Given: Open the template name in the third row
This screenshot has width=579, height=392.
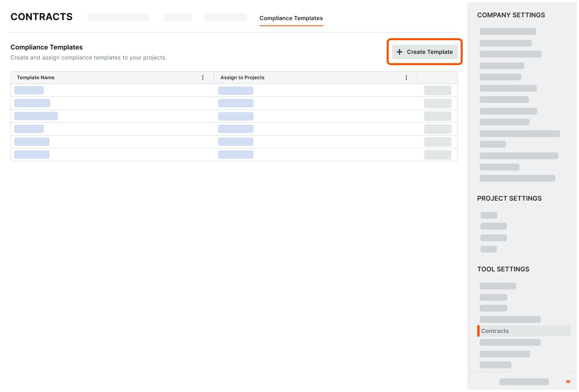Looking at the screenshot, I should pyautogui.click(x=36, y=116).
